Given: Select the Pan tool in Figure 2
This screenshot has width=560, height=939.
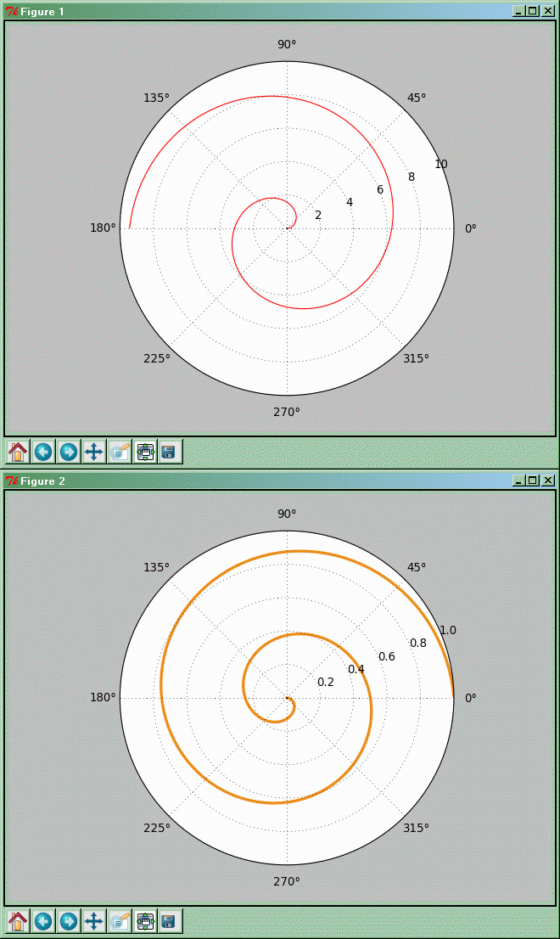Looking at the screenshot, I should click(x=94, y=921).
